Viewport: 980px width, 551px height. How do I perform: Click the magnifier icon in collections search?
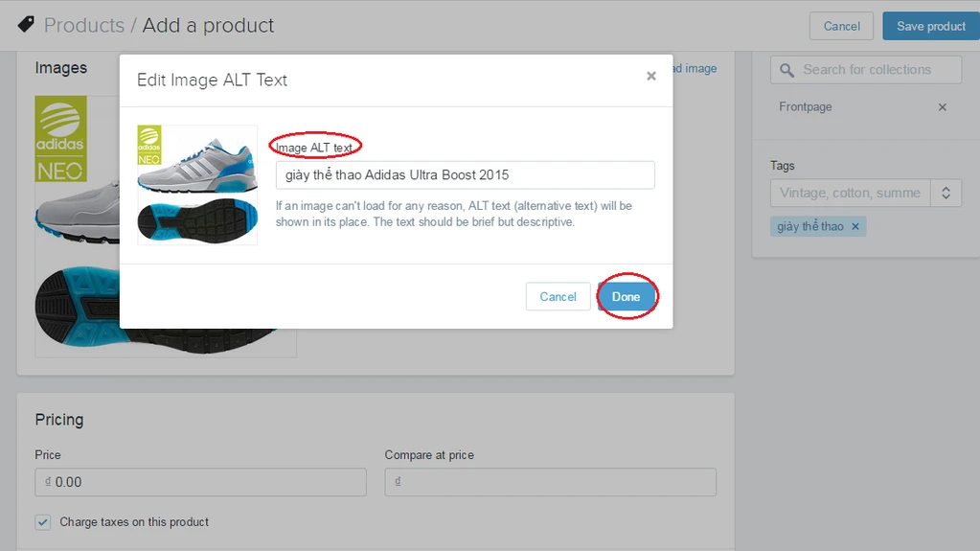(787, 70)
